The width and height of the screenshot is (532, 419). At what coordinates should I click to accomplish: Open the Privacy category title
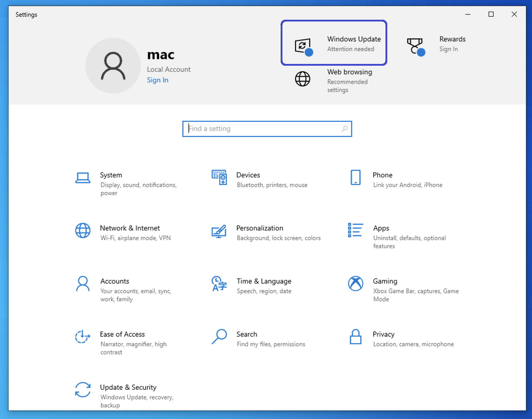pyautogui.click(x=383, y=334)
